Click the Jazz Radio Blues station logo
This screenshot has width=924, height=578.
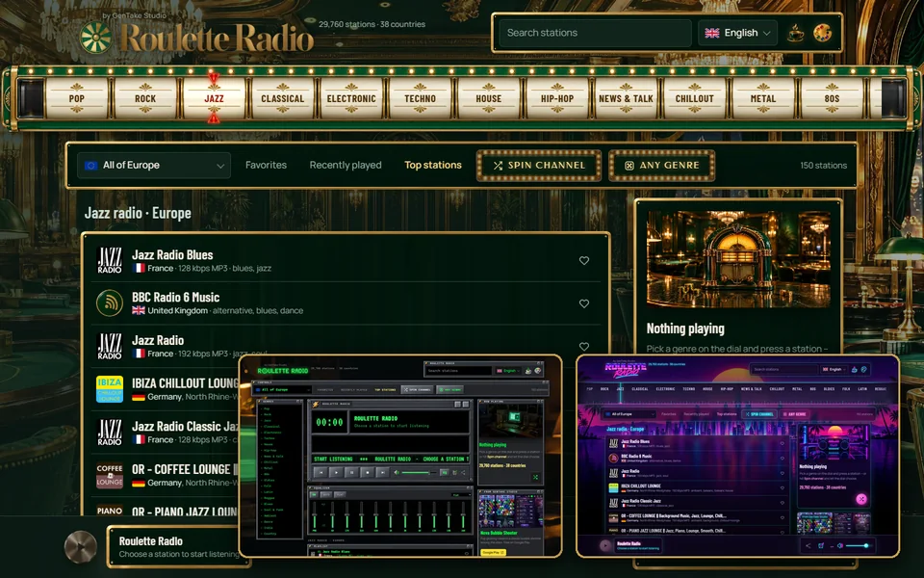[110, 260]
